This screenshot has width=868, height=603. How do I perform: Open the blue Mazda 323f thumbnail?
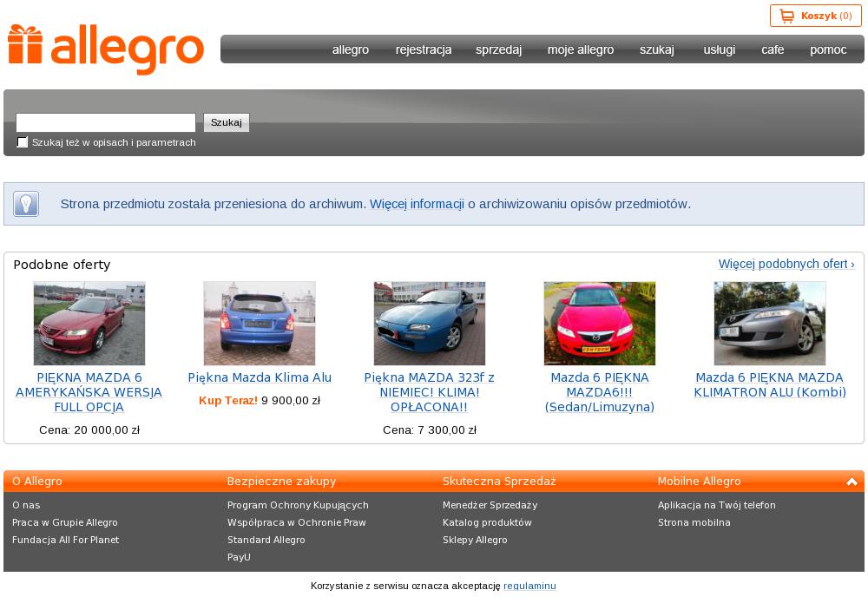[430, 323]
